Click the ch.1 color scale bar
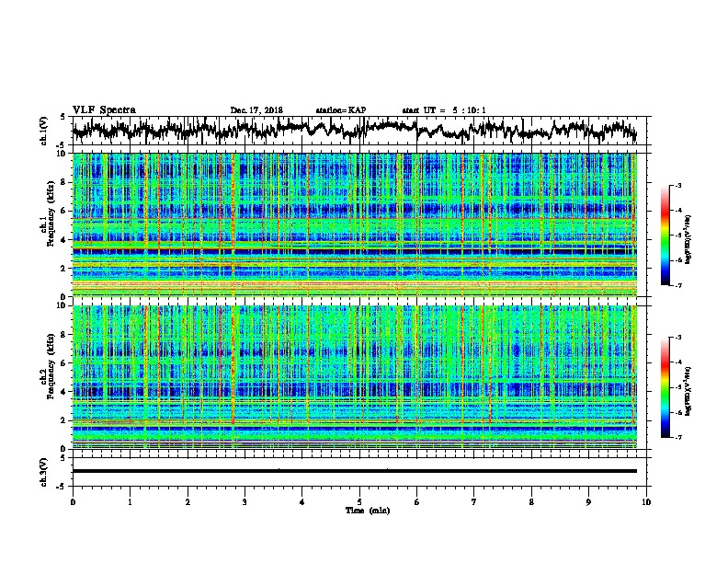The height and width of the screenshot is (563, 728). (x=665, y=236)
